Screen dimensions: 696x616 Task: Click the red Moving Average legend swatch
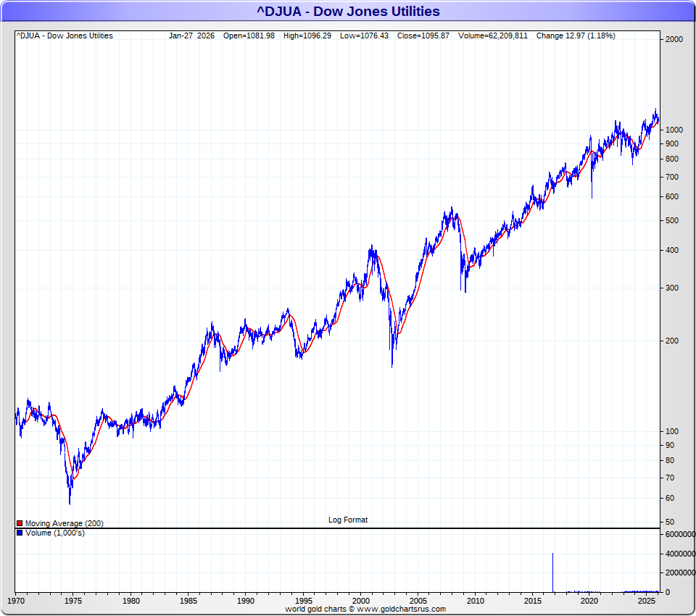[x=20, y=523]
